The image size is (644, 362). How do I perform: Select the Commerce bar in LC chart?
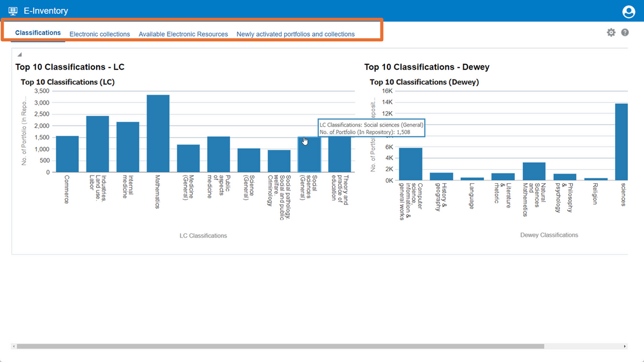pos(67,154)
